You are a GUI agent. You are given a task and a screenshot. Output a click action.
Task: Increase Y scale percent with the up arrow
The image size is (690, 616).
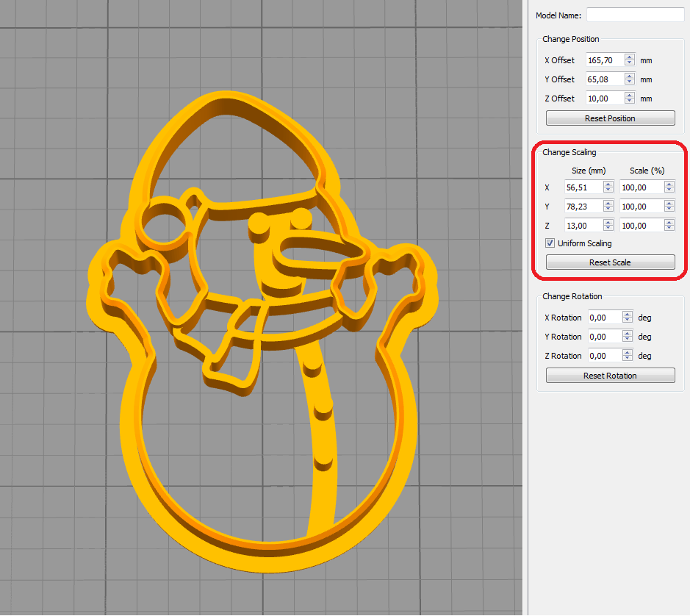click(669, 203)
